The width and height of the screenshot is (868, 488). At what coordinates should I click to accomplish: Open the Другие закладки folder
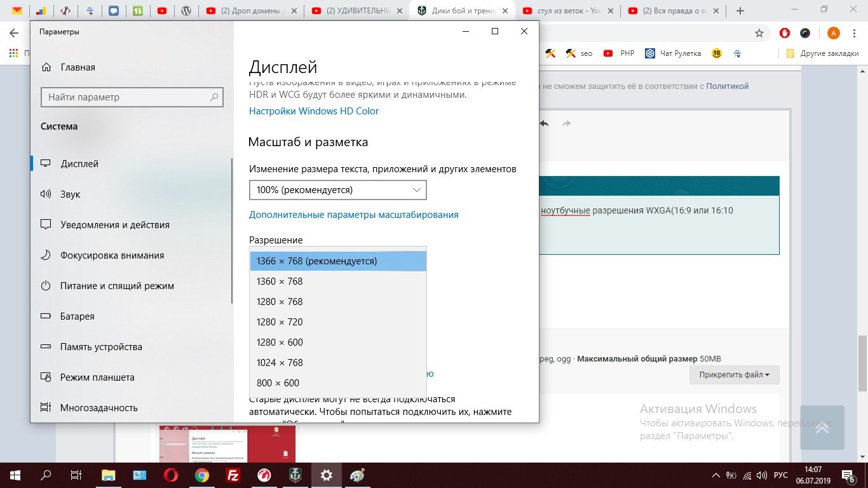[x=822, y=53]
